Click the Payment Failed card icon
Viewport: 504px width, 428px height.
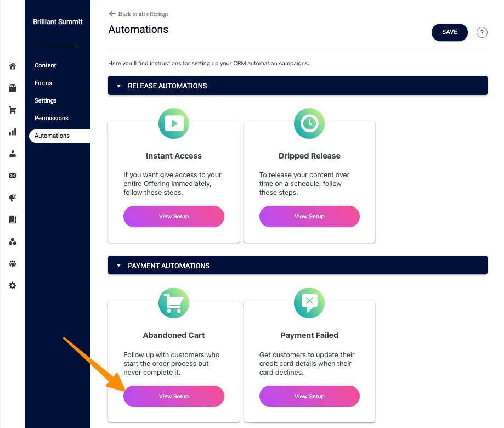pos(309,303)
